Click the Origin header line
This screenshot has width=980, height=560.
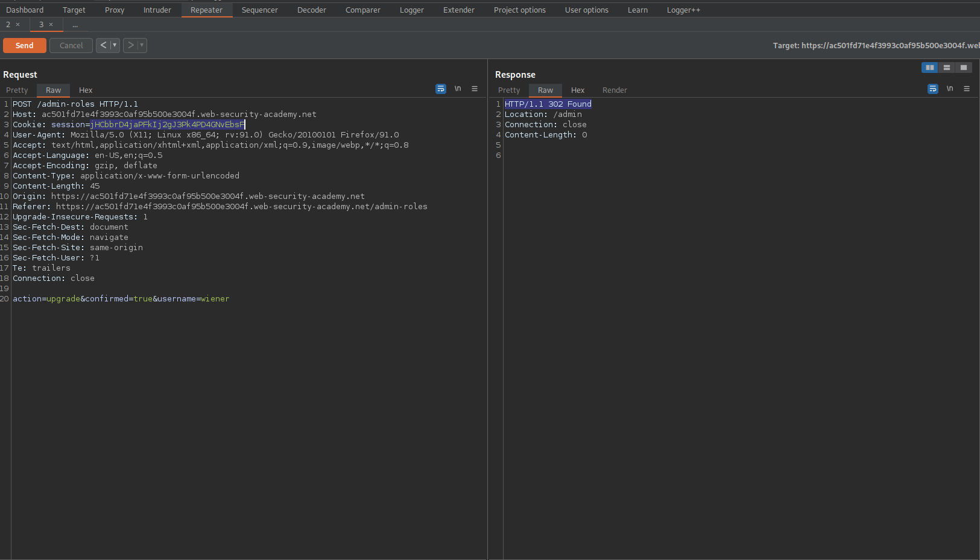click(189, 196)
